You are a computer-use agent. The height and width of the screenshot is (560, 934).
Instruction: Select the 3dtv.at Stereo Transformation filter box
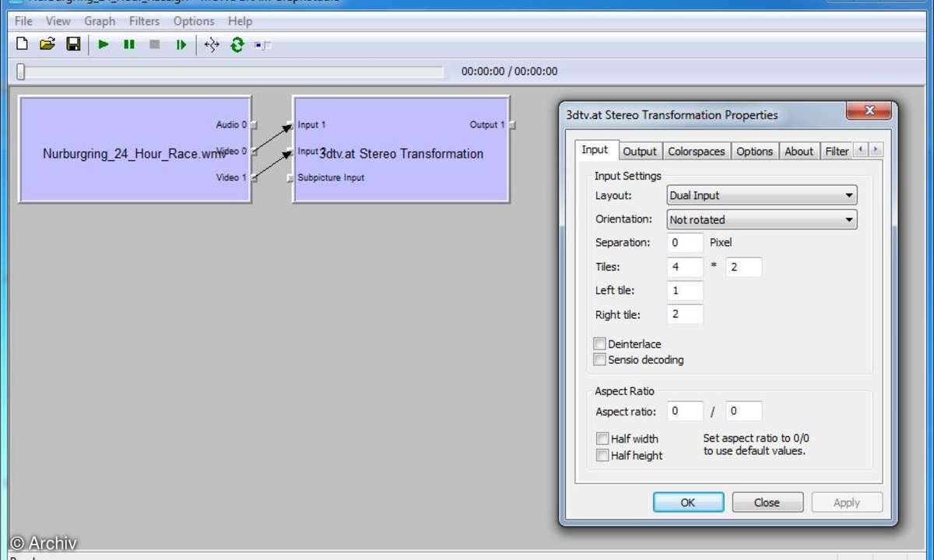(x=401, y=149)
